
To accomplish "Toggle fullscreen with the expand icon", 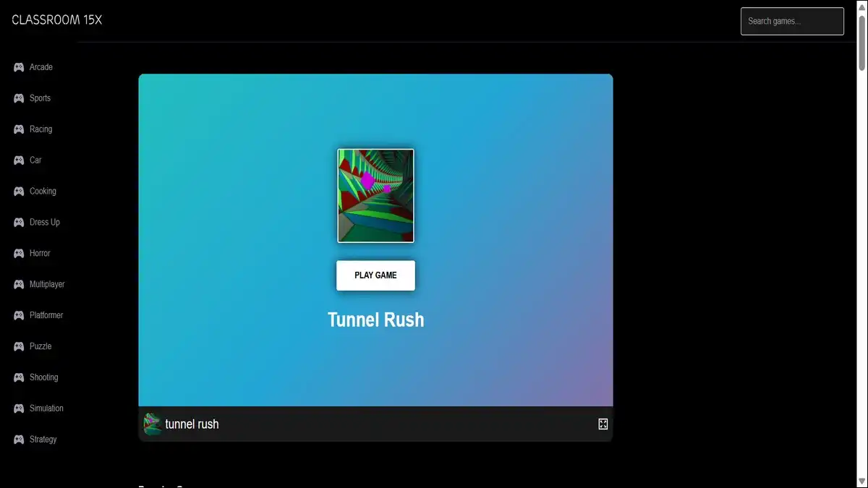I will tap(603, 424).
